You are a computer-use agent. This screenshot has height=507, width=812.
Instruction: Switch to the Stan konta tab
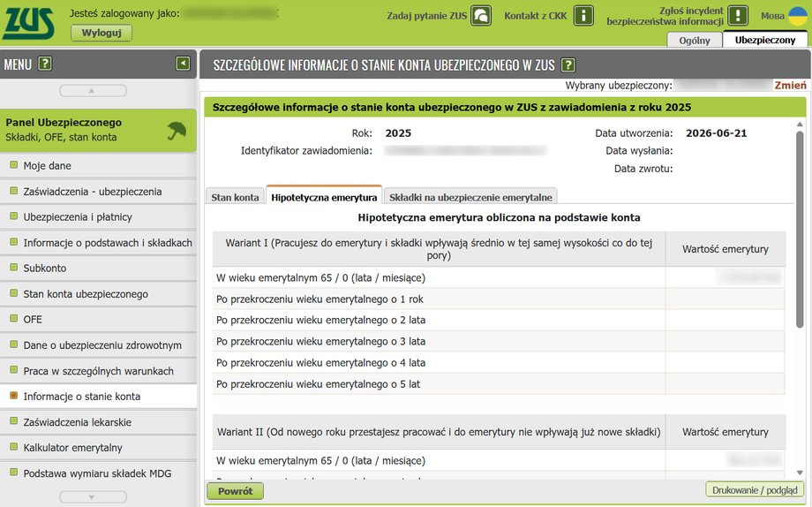point(235,197)
